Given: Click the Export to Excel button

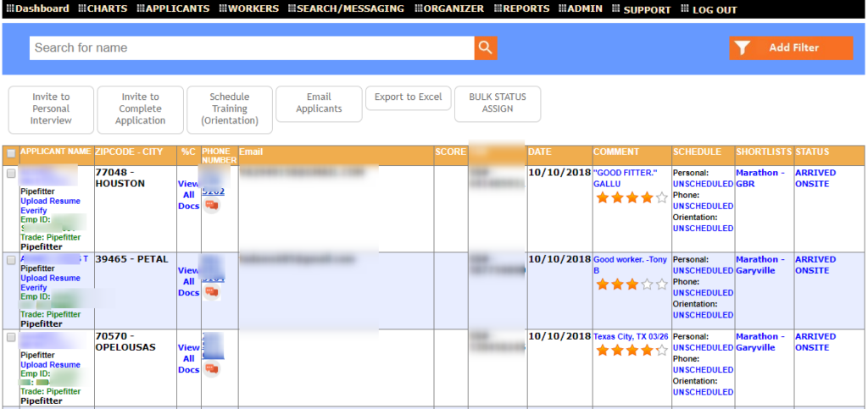Looking at the screenshot, I should (409, 97).
